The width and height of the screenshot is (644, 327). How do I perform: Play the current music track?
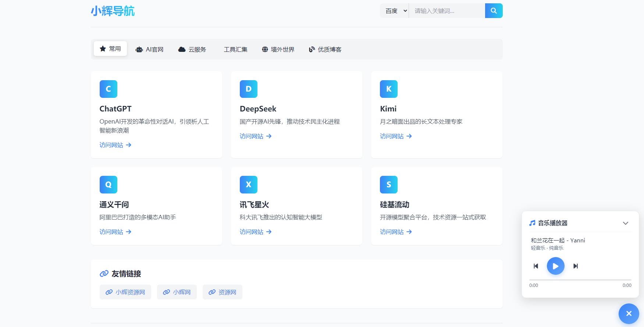(555, 266)
